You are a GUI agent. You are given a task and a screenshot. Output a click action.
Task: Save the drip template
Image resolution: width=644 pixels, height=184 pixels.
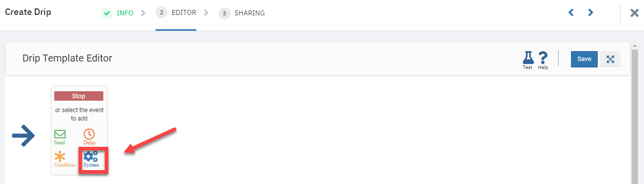pos(584,59)
